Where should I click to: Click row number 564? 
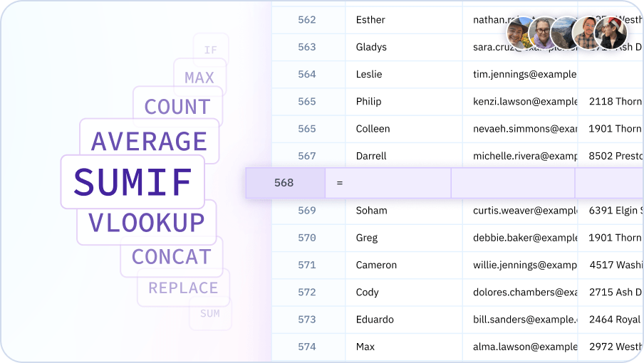[x=307, y=74]
